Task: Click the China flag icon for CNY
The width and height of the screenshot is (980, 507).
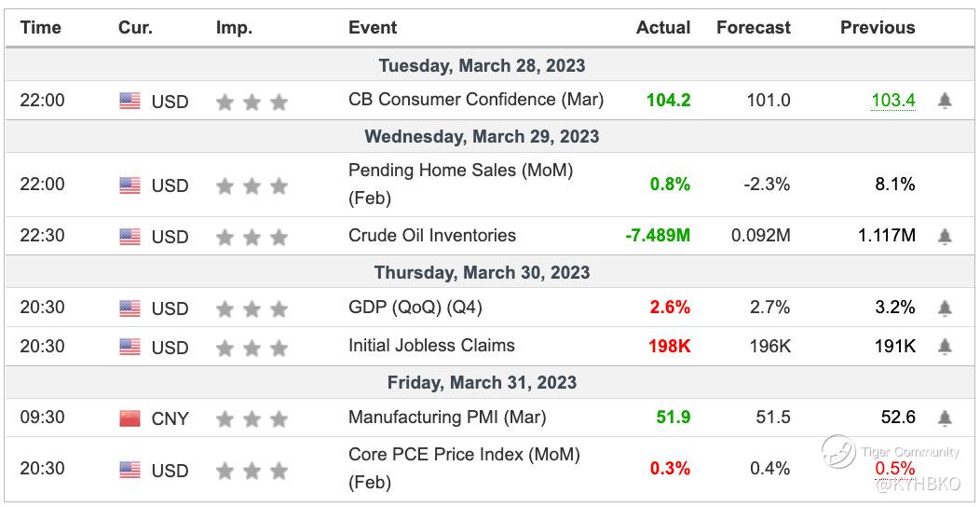Action: pos(129,418)
